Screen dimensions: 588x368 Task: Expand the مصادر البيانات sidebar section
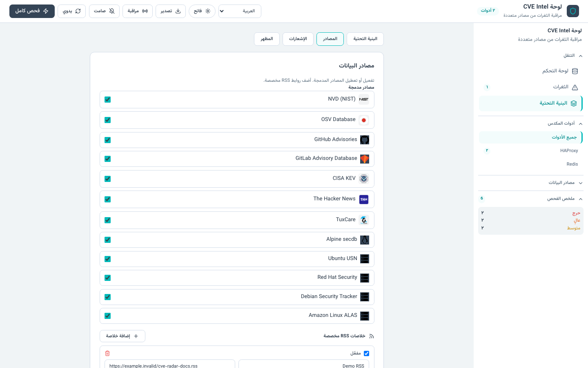[x=531, y=183]
